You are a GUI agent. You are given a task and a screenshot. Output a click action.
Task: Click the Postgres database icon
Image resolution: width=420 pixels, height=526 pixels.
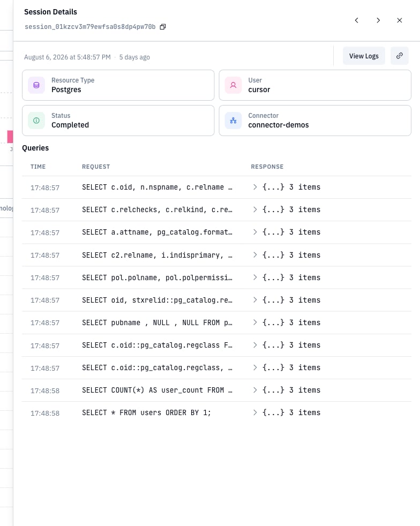36,85
